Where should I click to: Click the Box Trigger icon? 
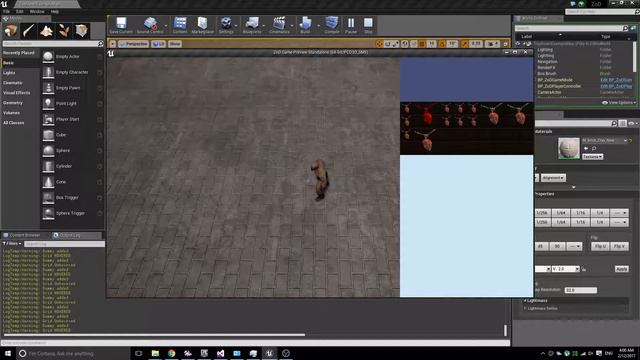pyautogui.click(x=48, y=198)
